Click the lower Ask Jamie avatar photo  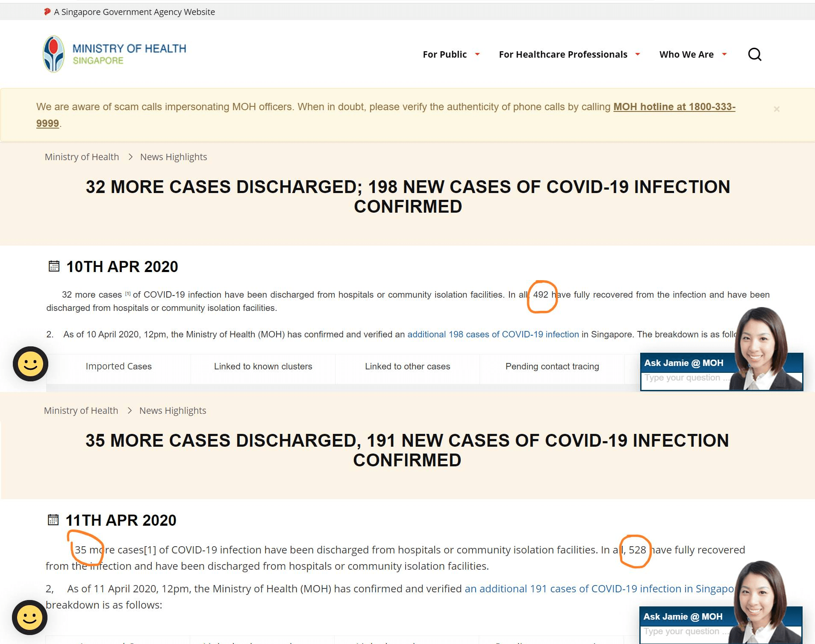click(x=762, y=602)
